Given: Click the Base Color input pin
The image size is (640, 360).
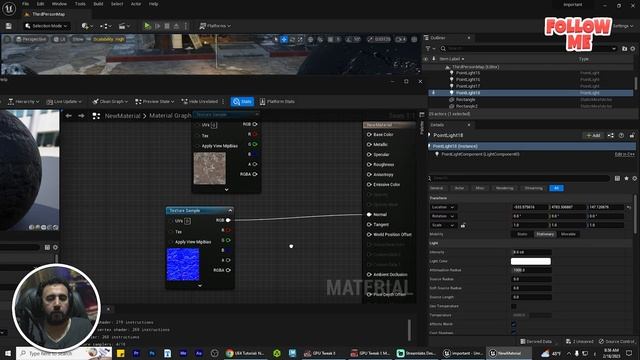Looking at the screenshot, I should [x=369, y=134].
